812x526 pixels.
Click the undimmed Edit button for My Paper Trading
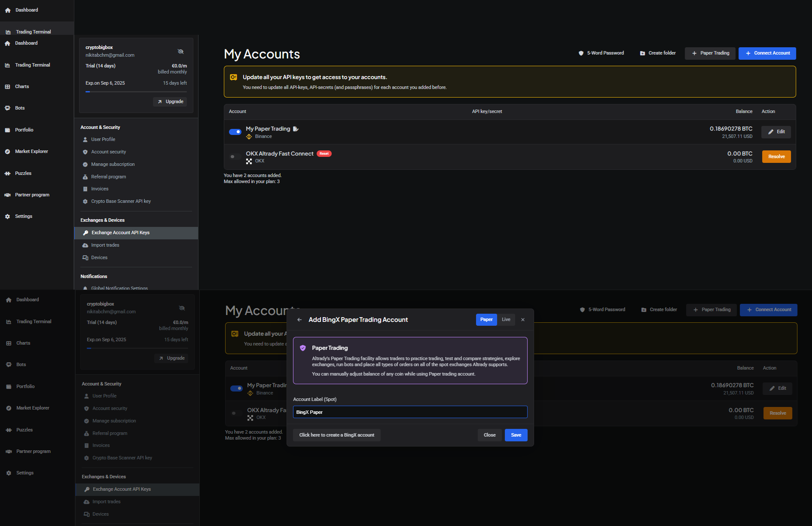click(x=776, y=132)
